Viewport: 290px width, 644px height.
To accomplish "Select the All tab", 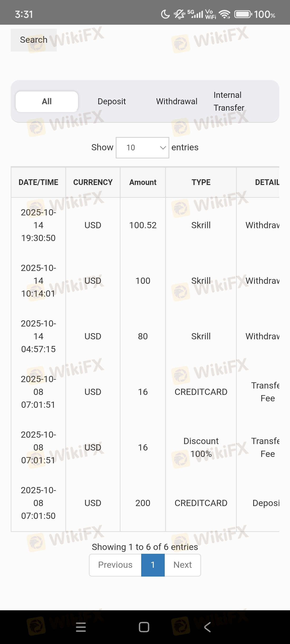I will pyautogui.click(x=47, y=101).
